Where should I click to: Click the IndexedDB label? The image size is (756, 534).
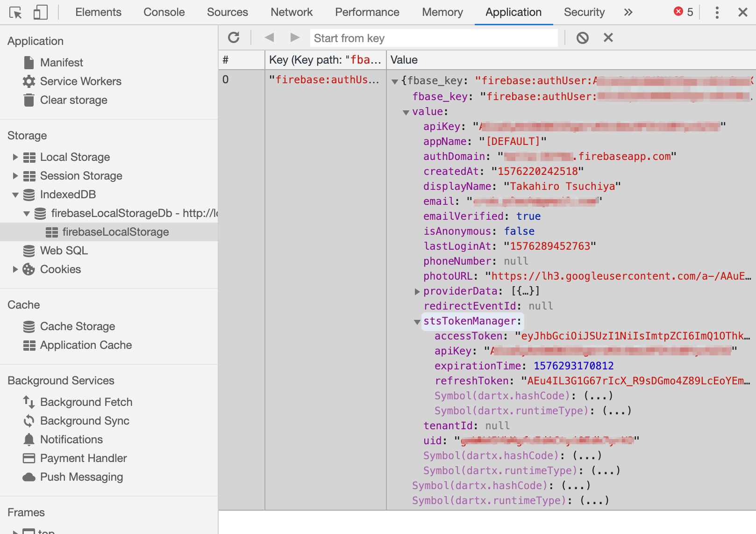click(x=68, y=195)
